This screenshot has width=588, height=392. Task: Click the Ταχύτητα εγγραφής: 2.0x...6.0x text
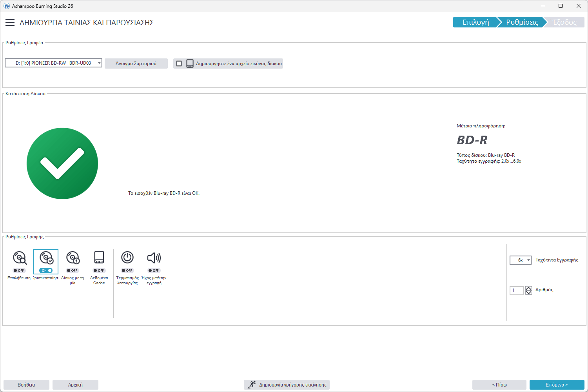point(489,161)
